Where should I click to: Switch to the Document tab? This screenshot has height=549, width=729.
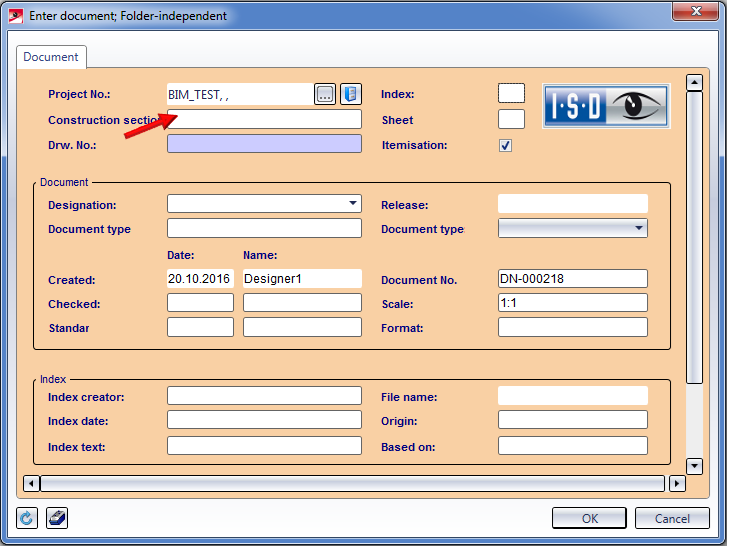click(x=51, y=57)
